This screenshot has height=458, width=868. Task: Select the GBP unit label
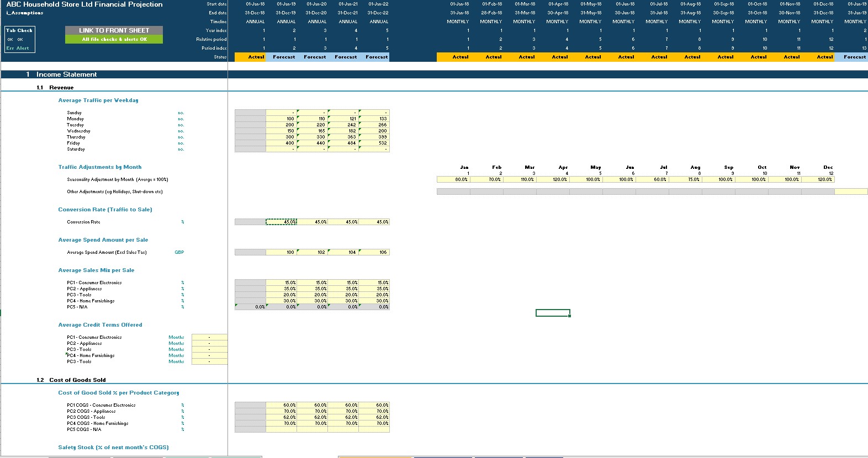pos(179,252)
